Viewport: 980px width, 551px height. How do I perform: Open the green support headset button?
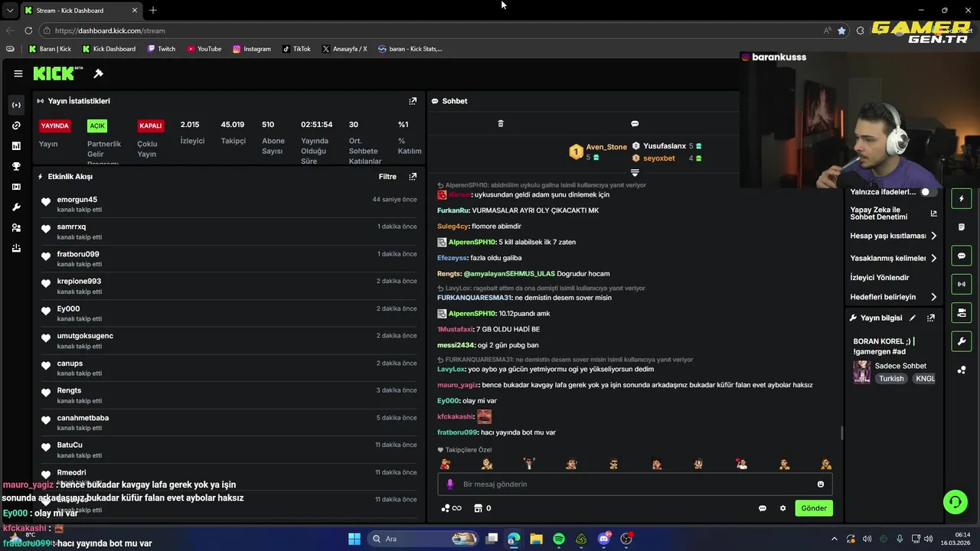[x=955, y=502]
